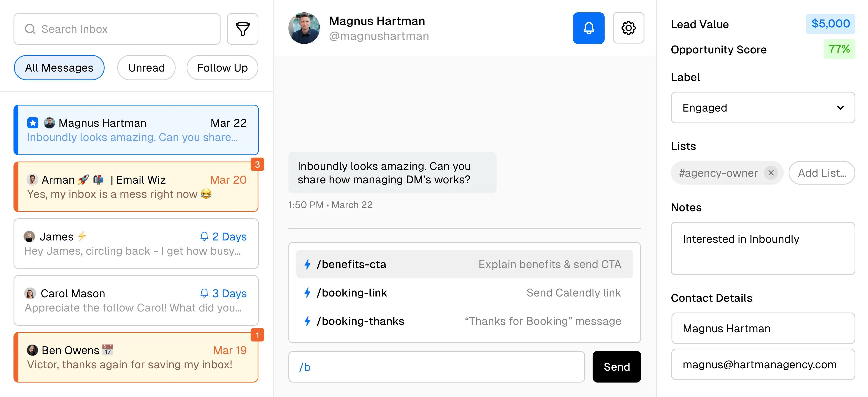The height and width of the screenshot is (397, 868).
Task: Click the magnifier icon in Search Inbox
Action: click(x=30, y=29)
